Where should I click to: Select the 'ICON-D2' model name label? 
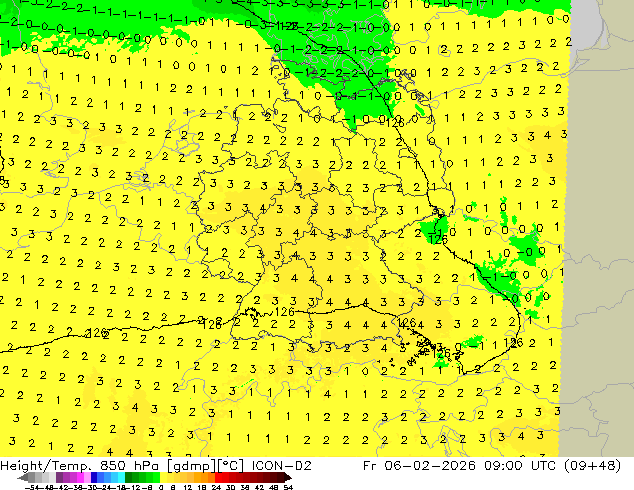(x=281, y=466)
